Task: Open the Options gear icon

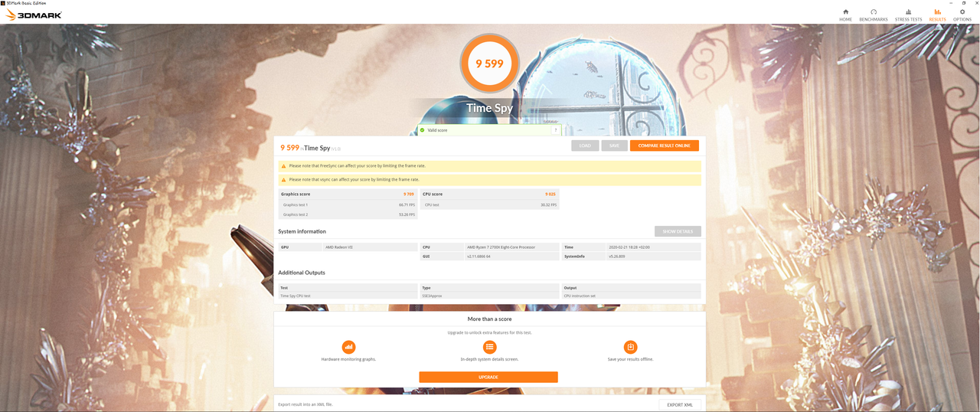Action: 962,11
